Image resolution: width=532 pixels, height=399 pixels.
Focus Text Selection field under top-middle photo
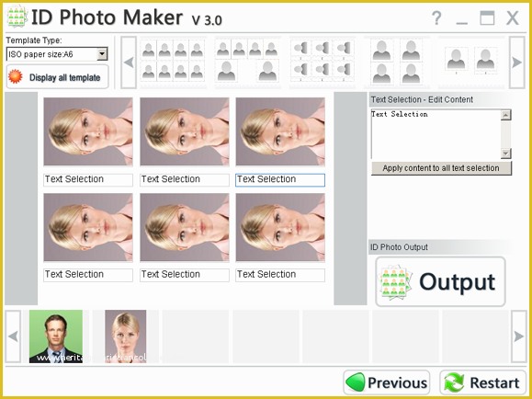coord(185,179)
